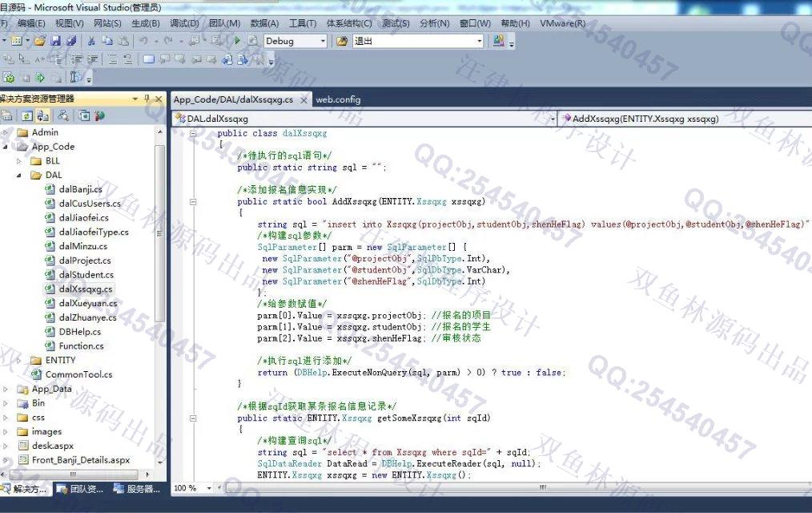Open the 视图(V) menu

pos(70,23)
